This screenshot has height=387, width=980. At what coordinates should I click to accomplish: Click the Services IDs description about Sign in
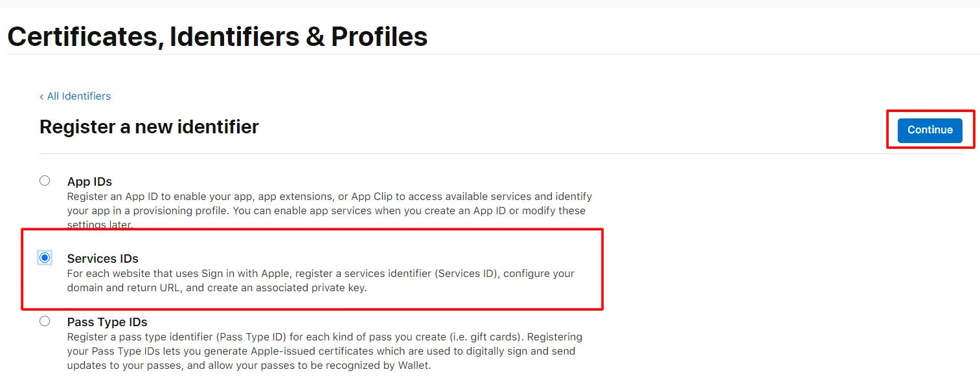click(321, 280)
